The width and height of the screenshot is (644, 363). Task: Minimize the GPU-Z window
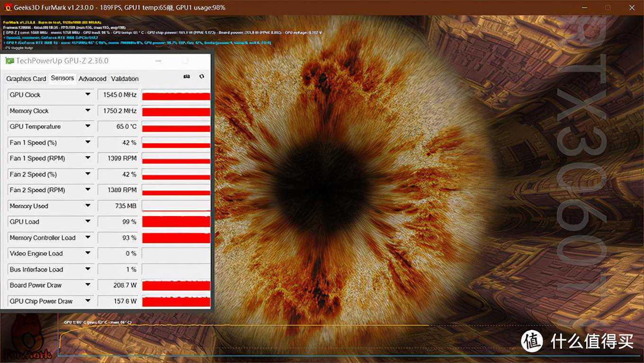click(x=160, y=61)
